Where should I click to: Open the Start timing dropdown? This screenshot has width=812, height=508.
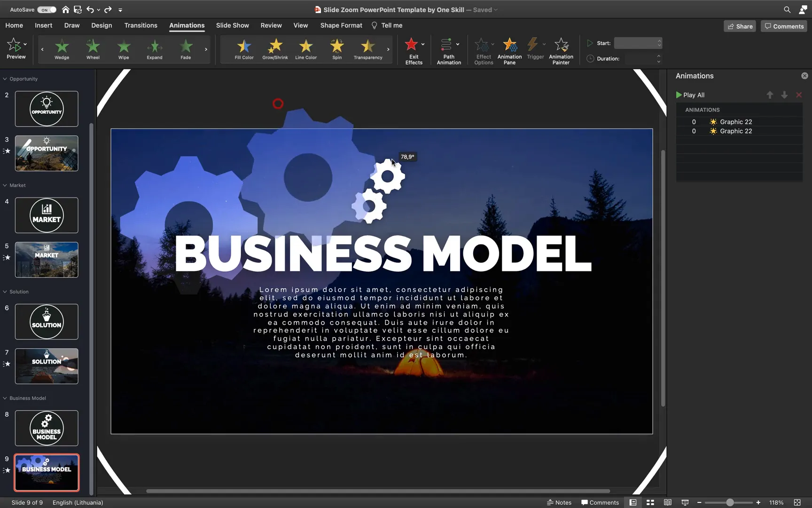pyautogui.click(x=638, y=43)
